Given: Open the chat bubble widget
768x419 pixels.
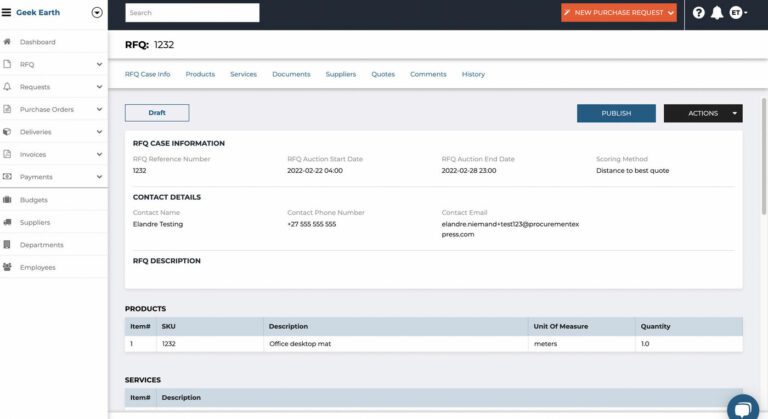Looking at the screenshot, I should [743, 408].
